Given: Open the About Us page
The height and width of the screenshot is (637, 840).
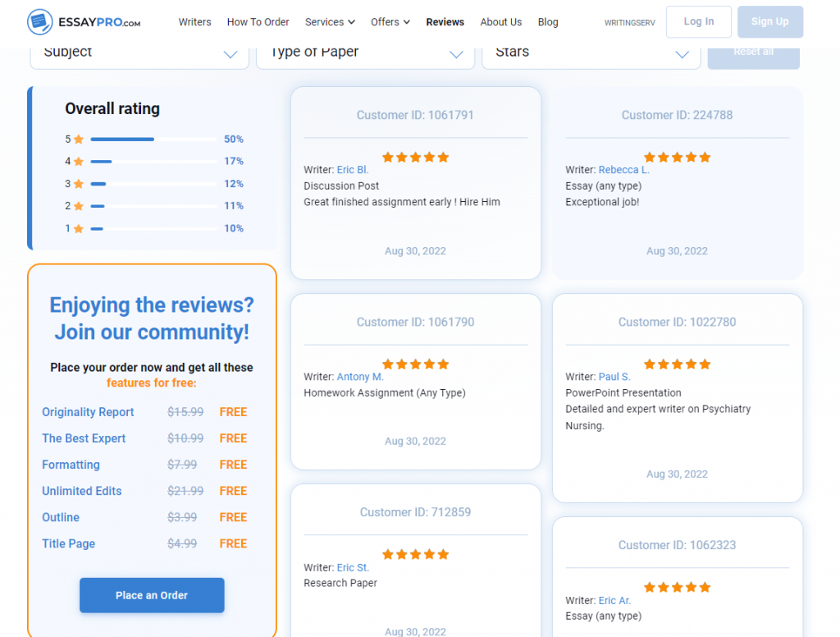Looking at the screenshot, I should 501,22.
